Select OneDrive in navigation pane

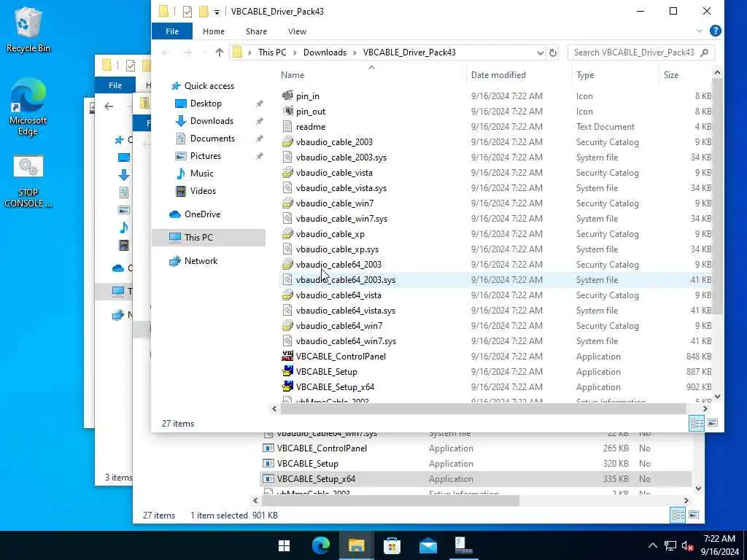coord(203,214)
